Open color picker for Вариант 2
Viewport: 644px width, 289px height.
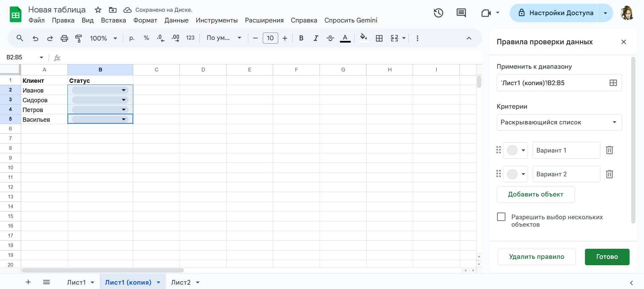click(515, 174)
